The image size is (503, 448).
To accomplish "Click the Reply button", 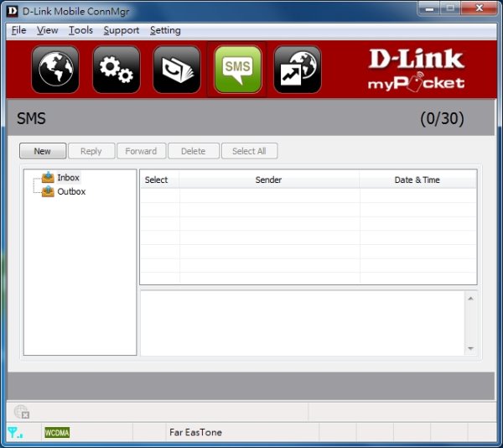I will tap(91, 151).
